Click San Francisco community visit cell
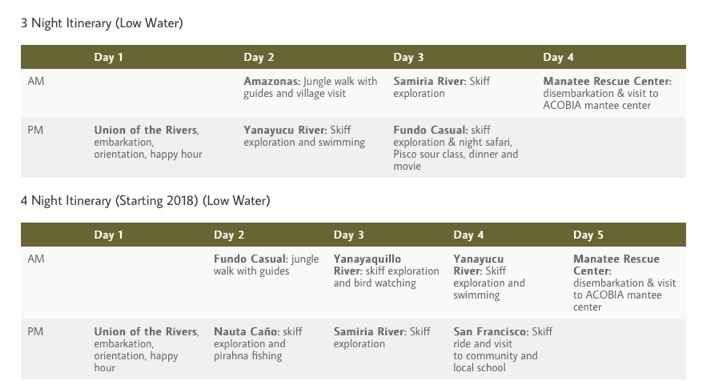This screenshot has height=381, width=707. 503,349
